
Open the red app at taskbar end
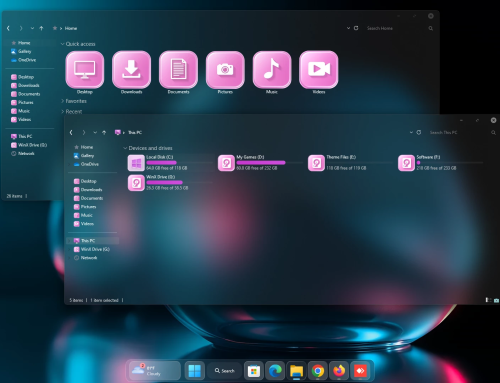[x=360, y=371]
